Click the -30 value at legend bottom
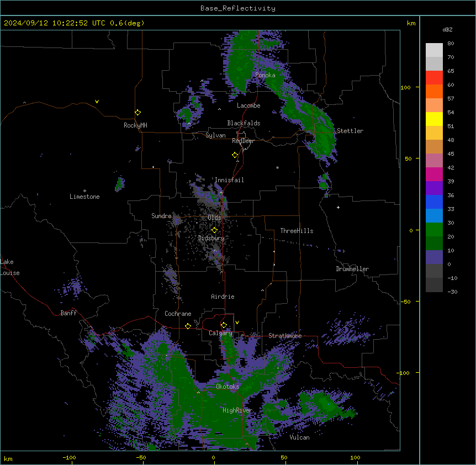The height and width of the screenshot is (465, 476). coord(452,292)
